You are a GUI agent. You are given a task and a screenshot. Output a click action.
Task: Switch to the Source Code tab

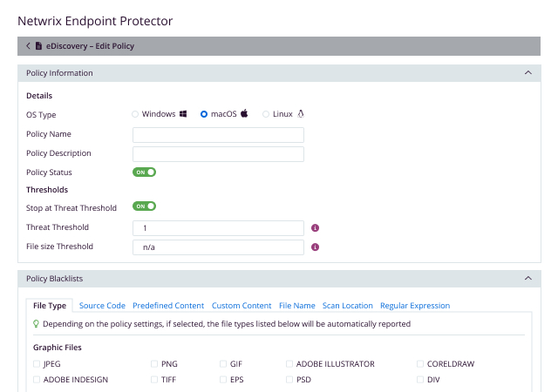click(102, 306)
